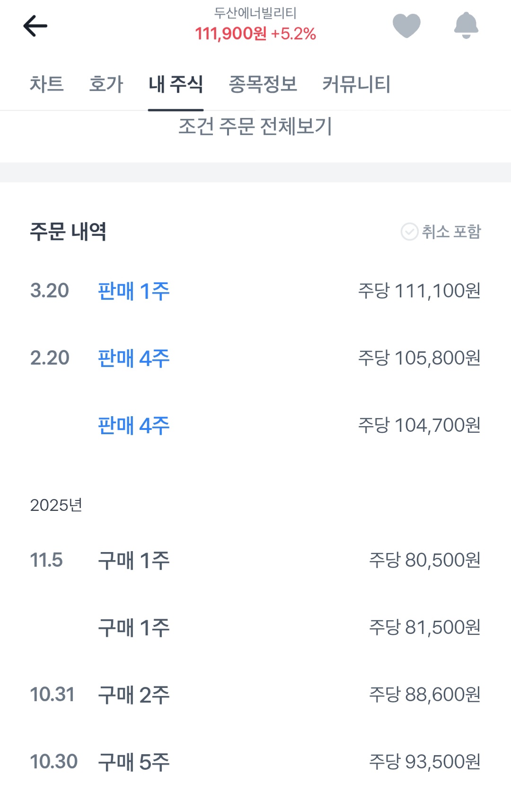
Task: Open the 커뮤니티 tab
Action: (356, 84)
